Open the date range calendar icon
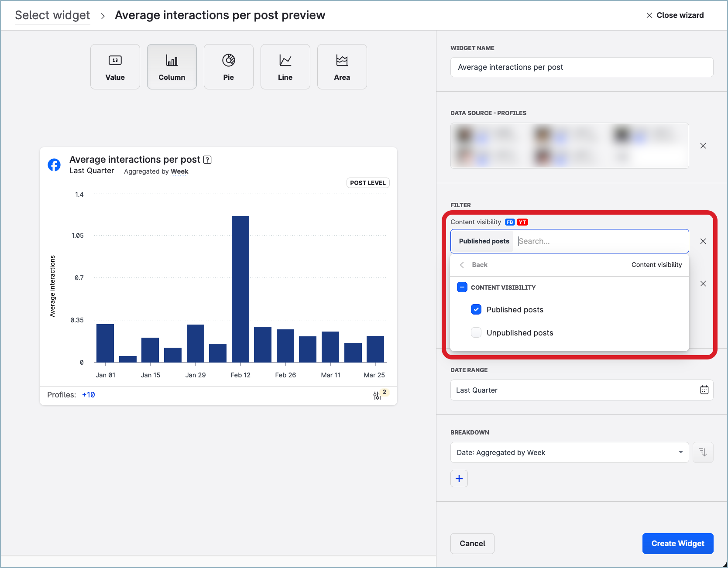Screen dimensions: 728x568 click(704, 390)
